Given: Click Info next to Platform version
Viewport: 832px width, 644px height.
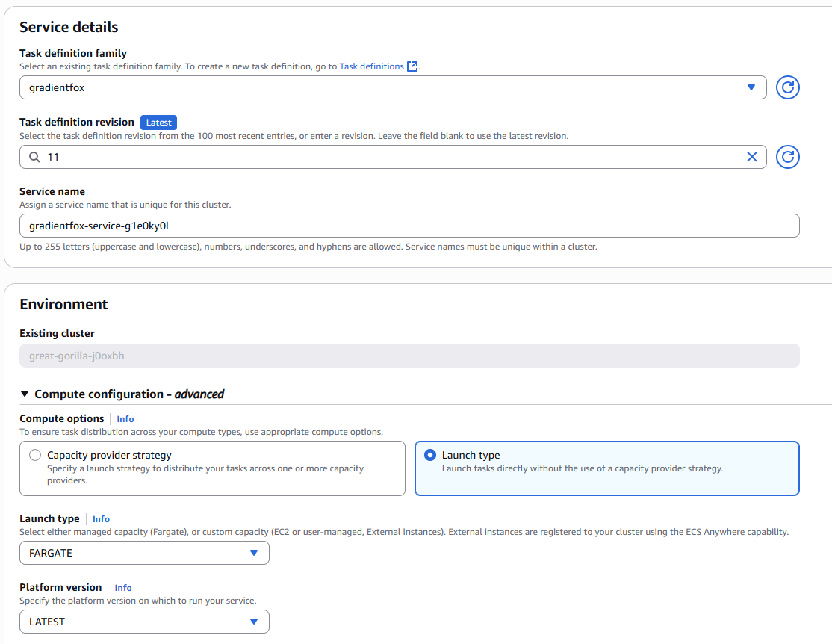Looking at the screenshot, I should click(123, 588).
